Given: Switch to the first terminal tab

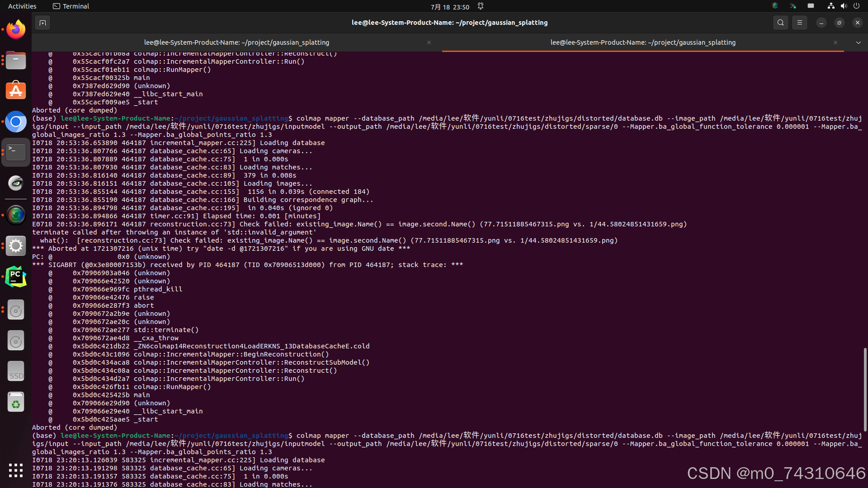Looking at the screenshot, I should [x=236, y=42].
